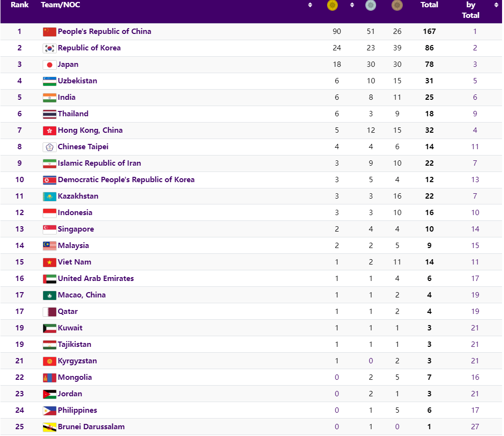Sort by the Rank column header
Image resolution: width=504 pixels, height=436 pixels.
coord(20,5)
